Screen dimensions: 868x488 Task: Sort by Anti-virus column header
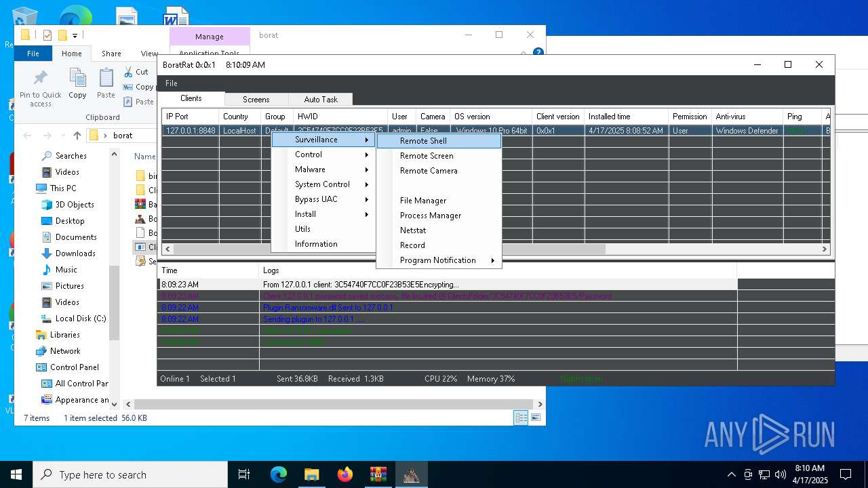(x=747, y=117)
